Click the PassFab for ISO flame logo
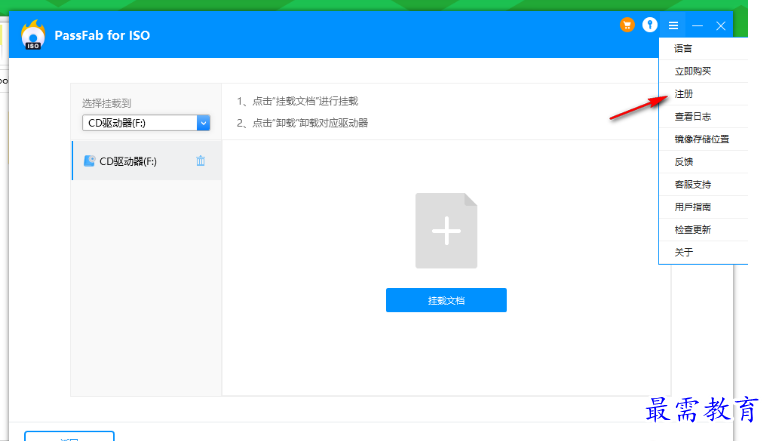 click(33, 35)
